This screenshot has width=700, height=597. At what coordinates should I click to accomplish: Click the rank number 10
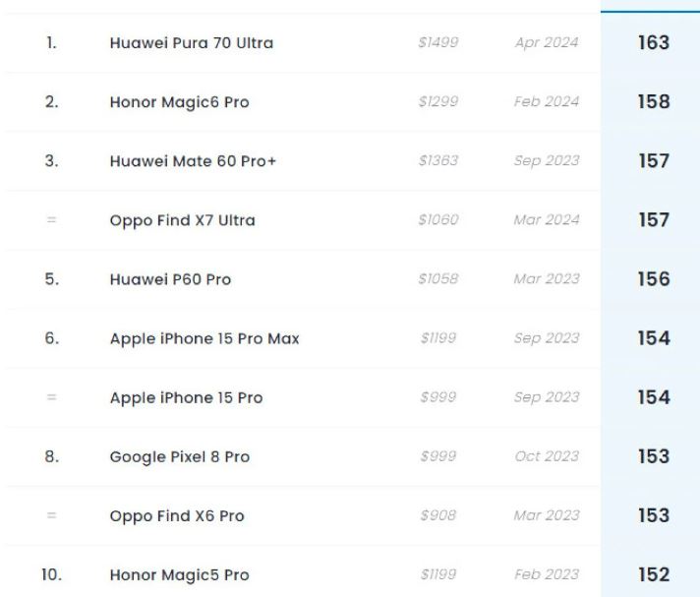click(x=51, y=574)
